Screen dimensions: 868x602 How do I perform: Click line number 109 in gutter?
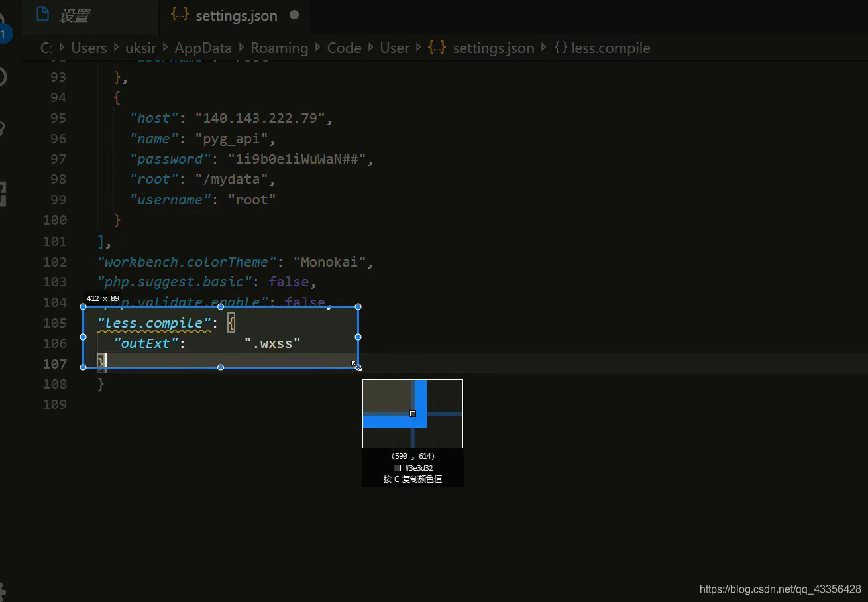tap(54, 404)
